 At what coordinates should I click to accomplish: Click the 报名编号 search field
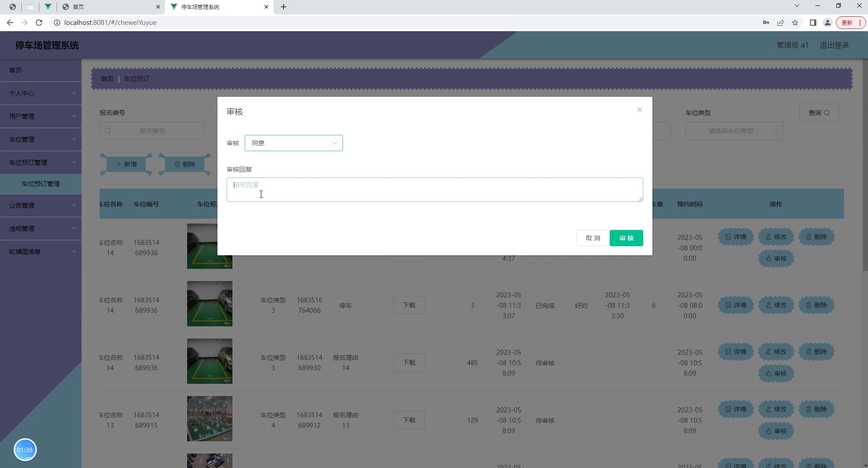pyautogui.click(x=152, y=131)
